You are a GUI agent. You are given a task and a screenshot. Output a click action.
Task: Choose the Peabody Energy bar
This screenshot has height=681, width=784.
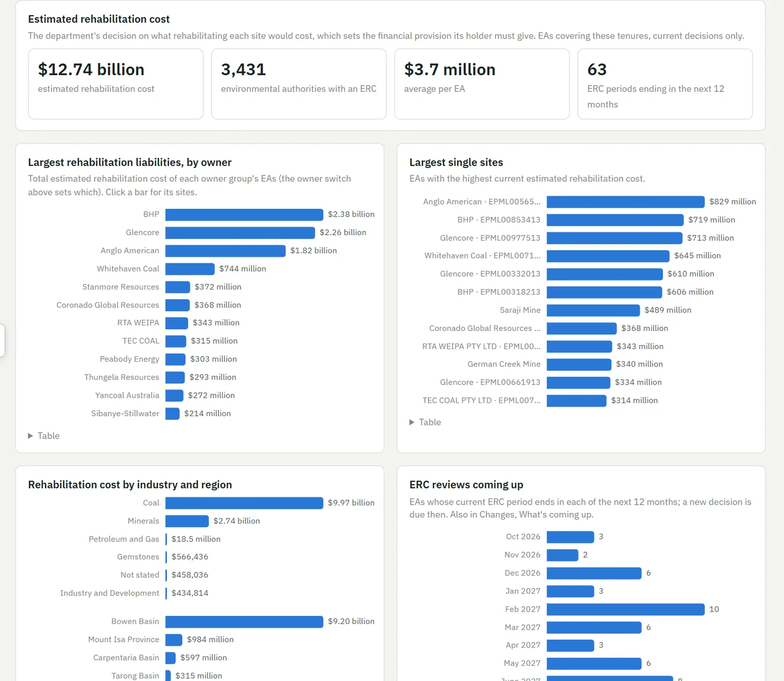[175, 359]
